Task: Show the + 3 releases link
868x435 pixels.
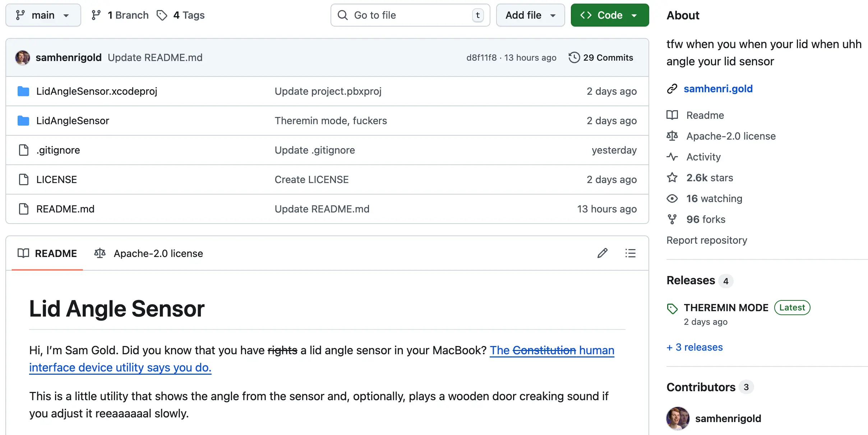Action: 694,347
